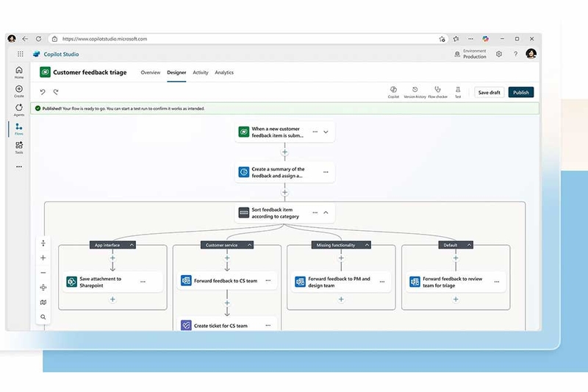Run the Flow checker

(x=437, y=92)
